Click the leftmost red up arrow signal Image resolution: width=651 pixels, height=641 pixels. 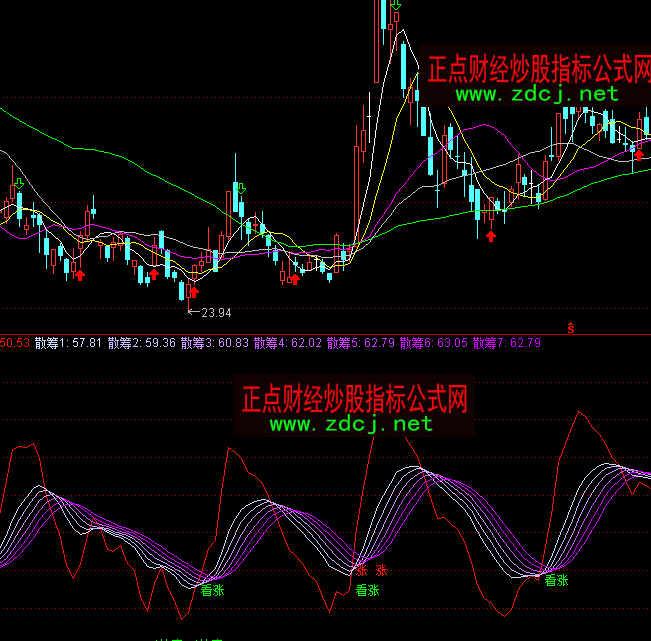(80, 274)
